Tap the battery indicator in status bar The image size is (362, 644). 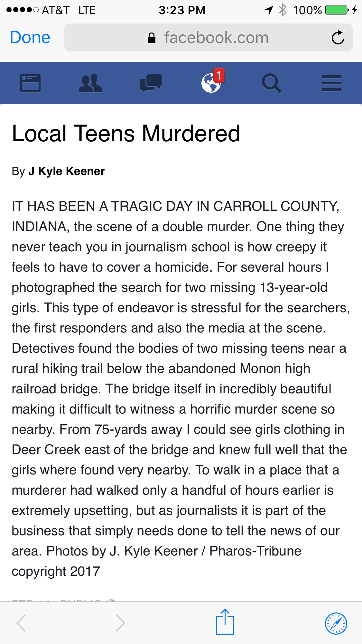click(x=337, y=10)
